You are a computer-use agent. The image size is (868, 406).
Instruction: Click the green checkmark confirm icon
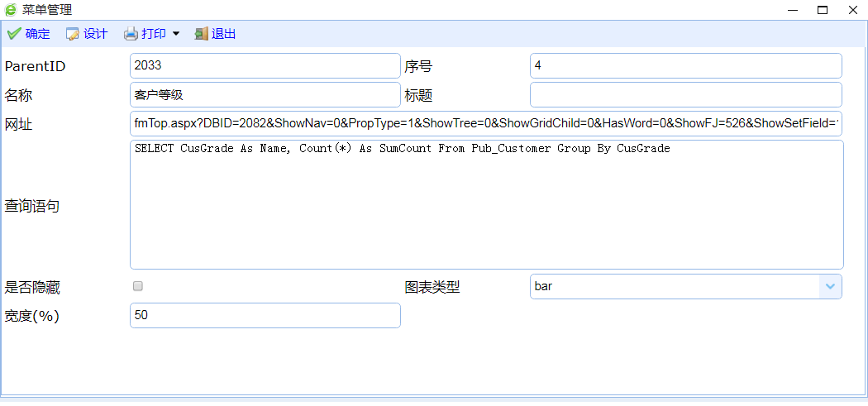point(14,34)
